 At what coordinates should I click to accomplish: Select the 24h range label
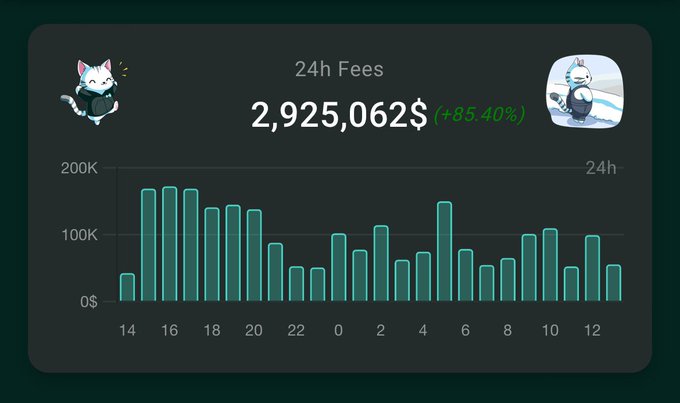601,168
